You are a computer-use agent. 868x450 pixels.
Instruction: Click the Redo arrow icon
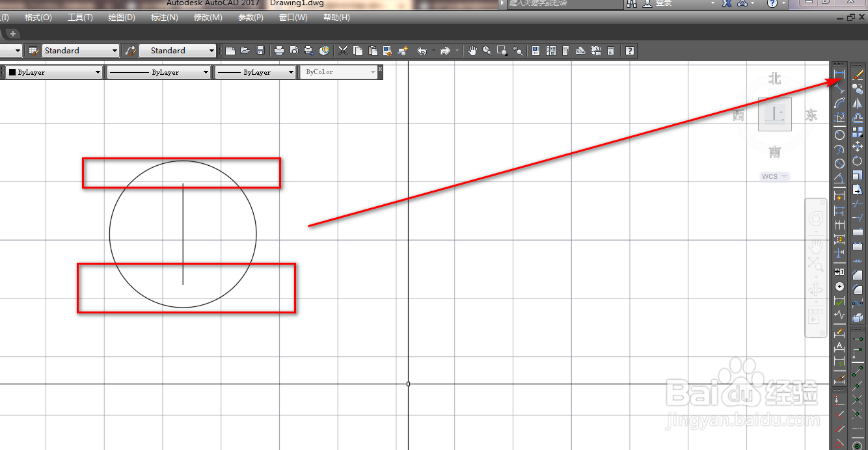click(445, 51)
